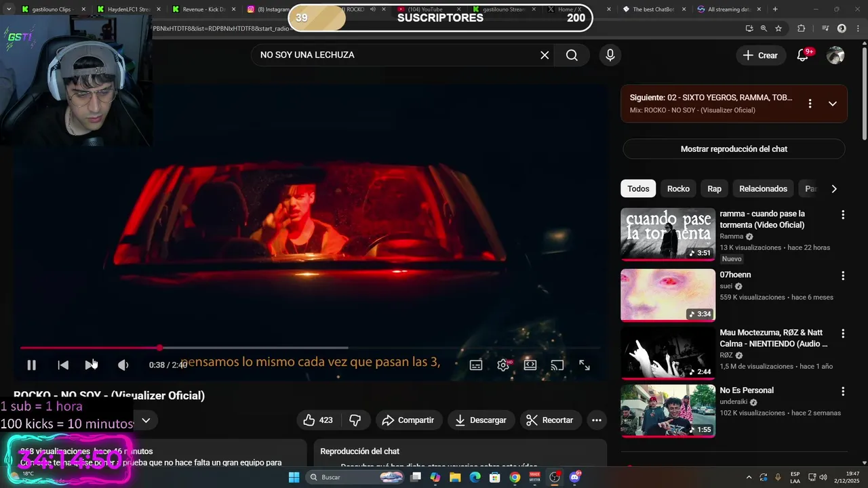Skip to the next video
Screen dimensions: 868x488
pos(91,365)
